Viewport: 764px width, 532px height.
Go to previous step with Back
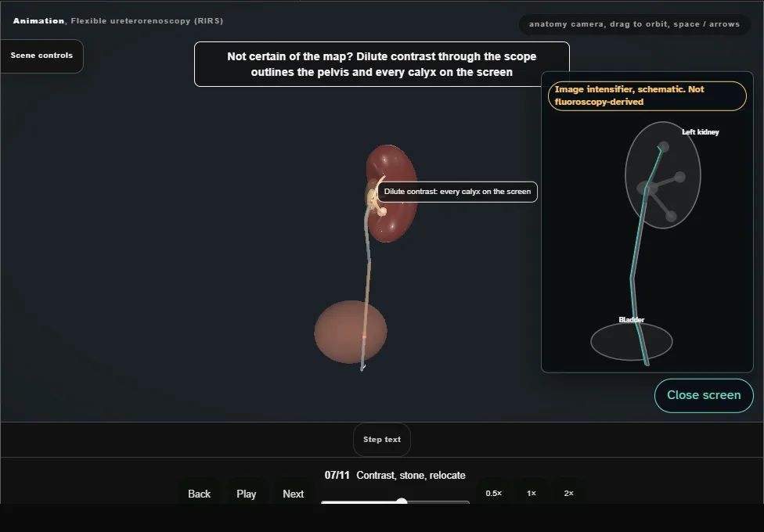click(x=199, y=494)
